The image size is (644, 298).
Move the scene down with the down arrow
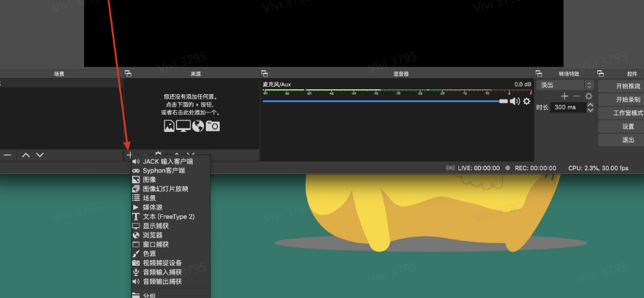(40, 155)
